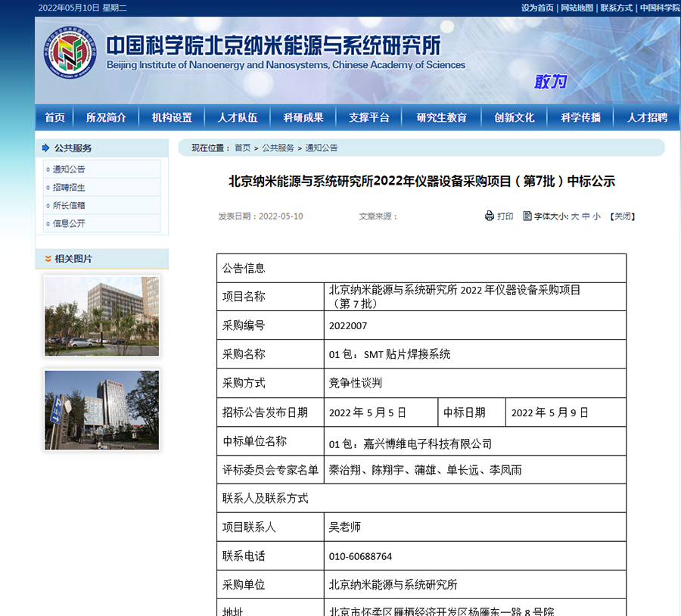Click the institute circular logo emblem
This screenshot has height=616, width=681.
pyautogui.click(x=70, y=51)
